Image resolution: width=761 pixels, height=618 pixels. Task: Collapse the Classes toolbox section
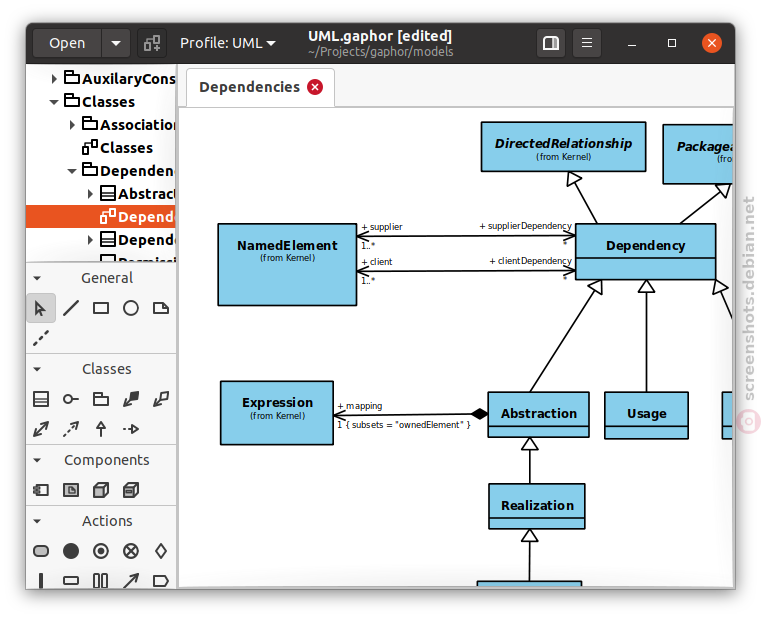tap(37, 369)
